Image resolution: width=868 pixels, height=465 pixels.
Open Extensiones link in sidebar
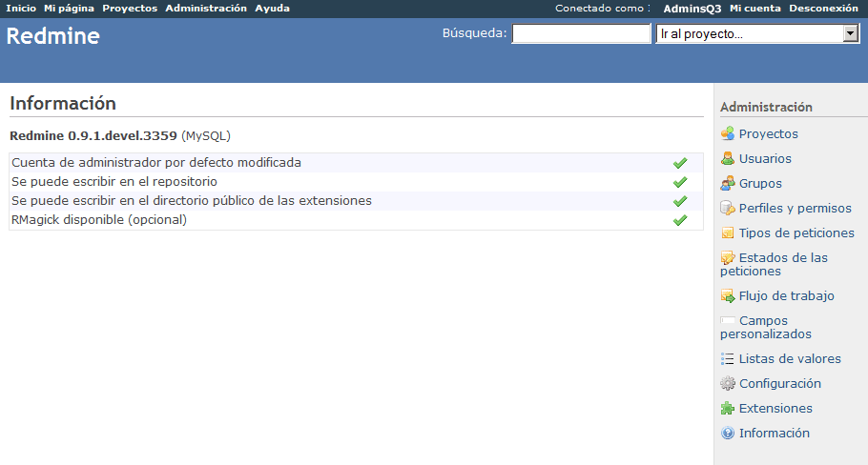tap(775, 408)
